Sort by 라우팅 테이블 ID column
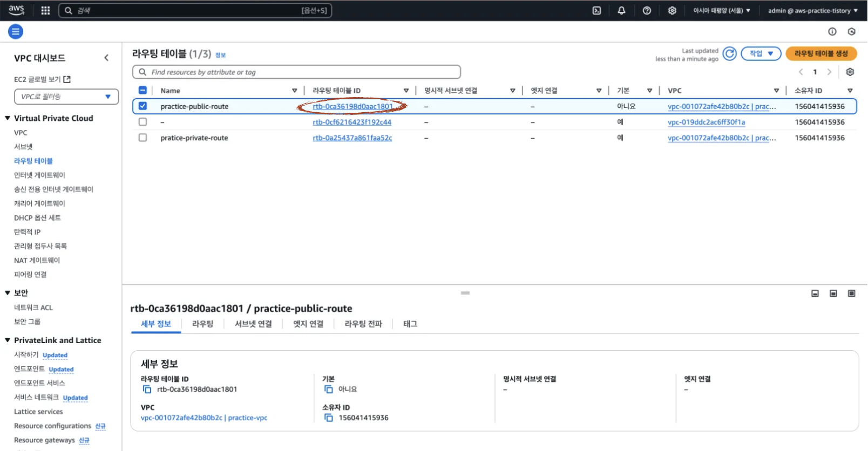 (406, 91)
